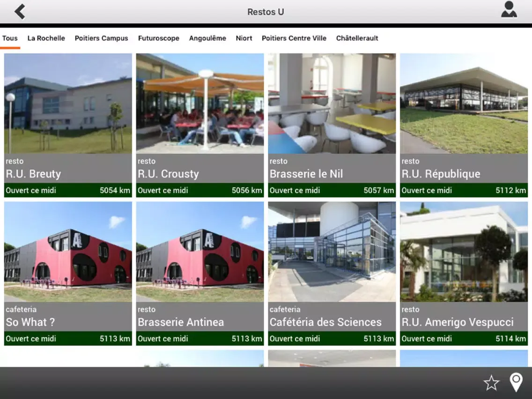Click the 5054 km distance
This screenshot has width=532, height=399.
pos(115,190)
